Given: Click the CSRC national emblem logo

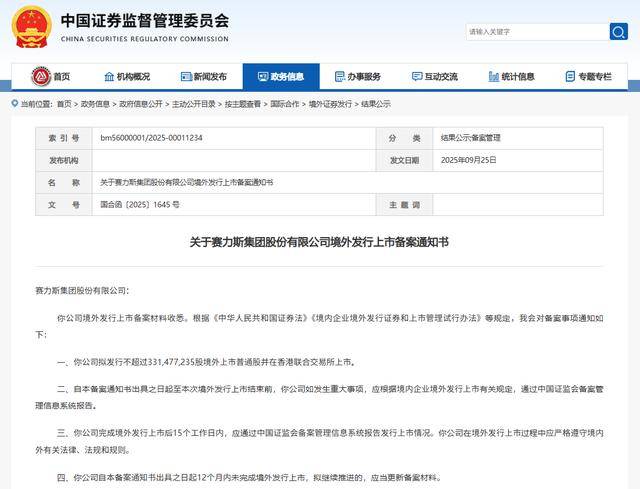Looking at the screenshot, I should (x=31, y=27).
